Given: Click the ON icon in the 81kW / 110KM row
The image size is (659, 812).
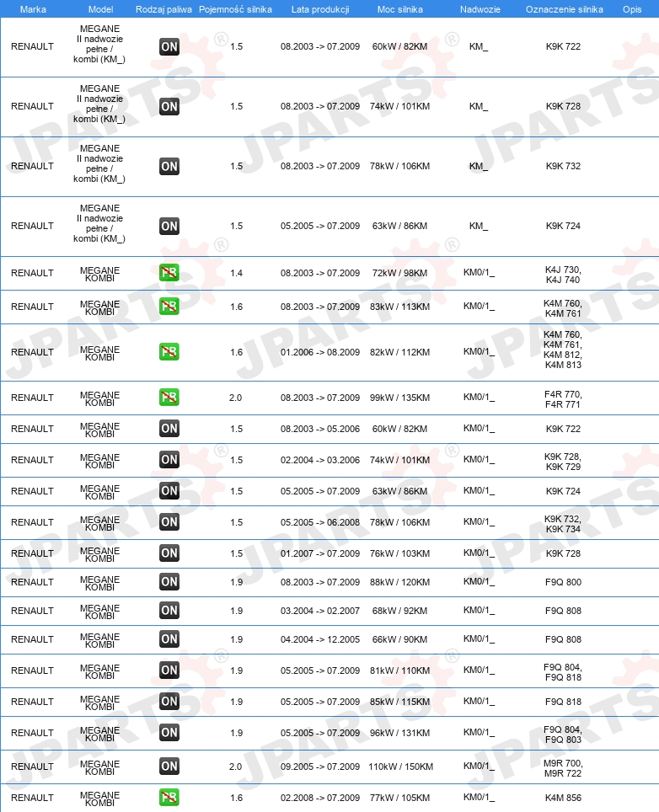Looking at the screenshot, I should pyautogui.click(x=169, y=670).
